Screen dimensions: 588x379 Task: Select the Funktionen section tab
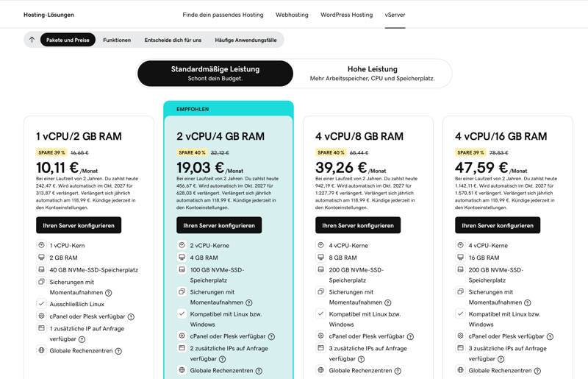pos(117,40)
